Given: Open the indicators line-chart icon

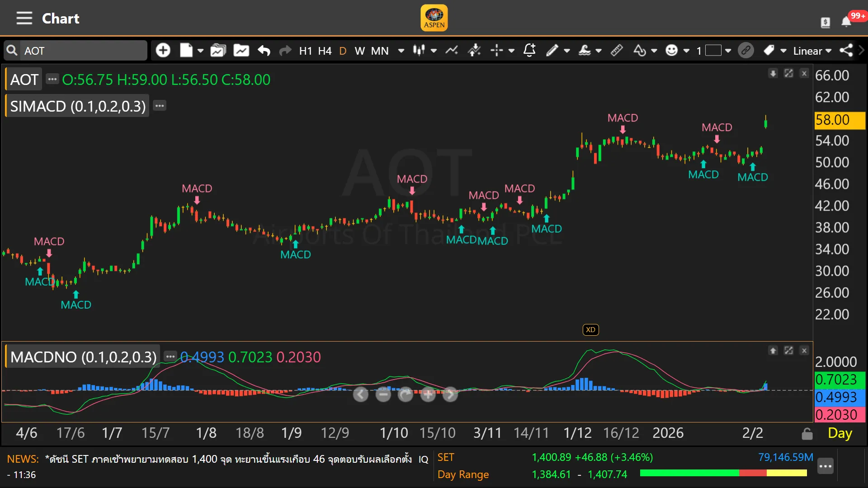Looking at the screenshot, I should pos(451,50).
